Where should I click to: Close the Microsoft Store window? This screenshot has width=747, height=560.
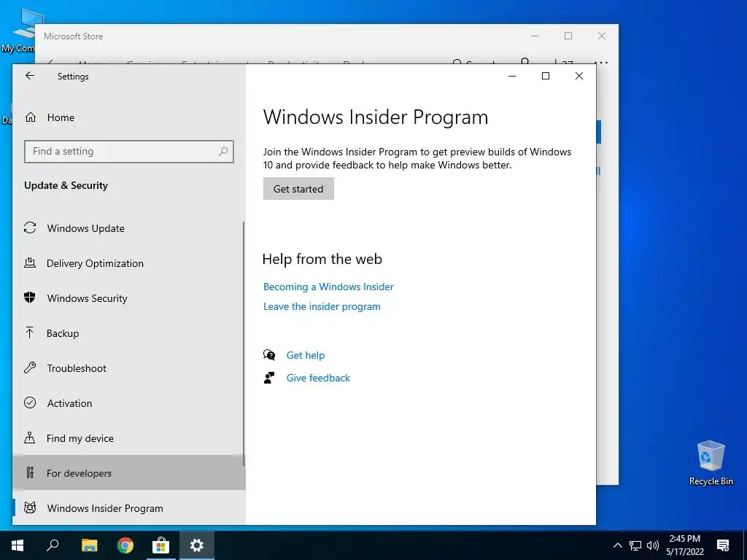tap(602, 36)
